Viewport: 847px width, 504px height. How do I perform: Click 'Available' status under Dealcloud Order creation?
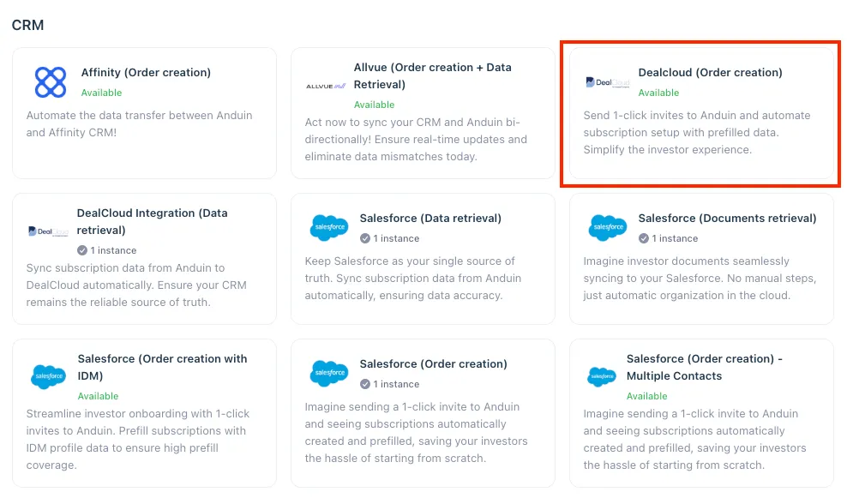(658, 93)
